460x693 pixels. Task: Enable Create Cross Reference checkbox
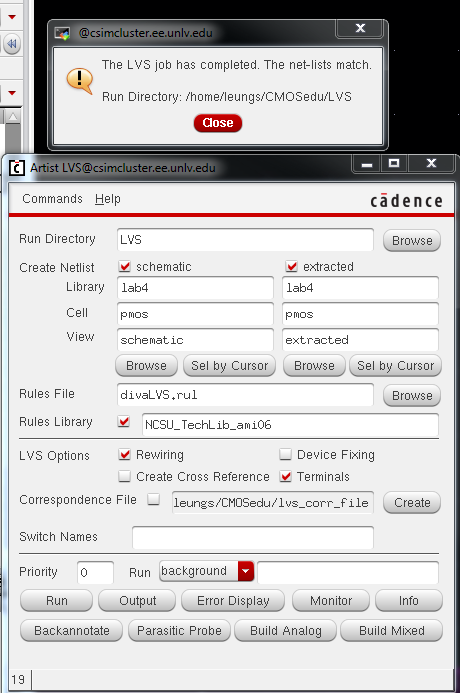click(x=125, y=476)
